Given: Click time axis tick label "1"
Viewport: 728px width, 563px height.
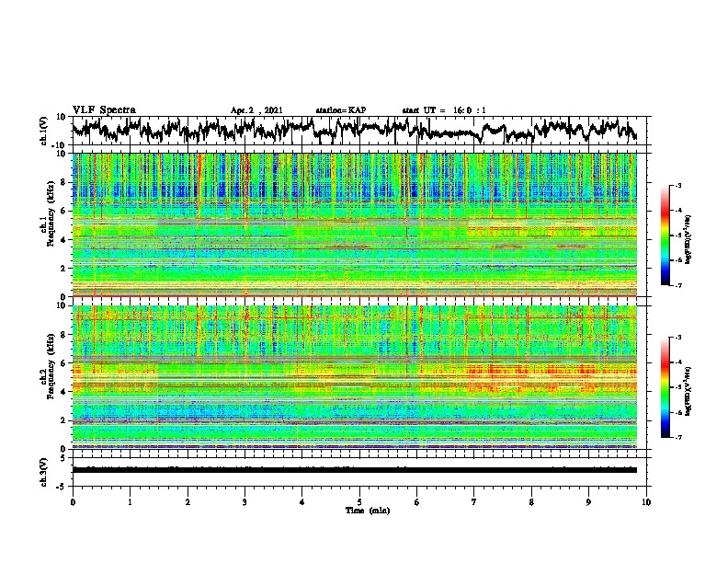Looking at the screenshot, I should tap(130, 502).
